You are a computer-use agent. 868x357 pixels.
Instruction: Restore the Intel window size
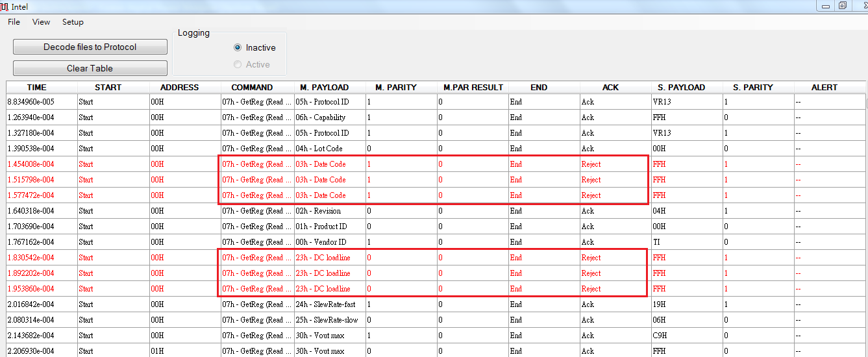[843, 6]
